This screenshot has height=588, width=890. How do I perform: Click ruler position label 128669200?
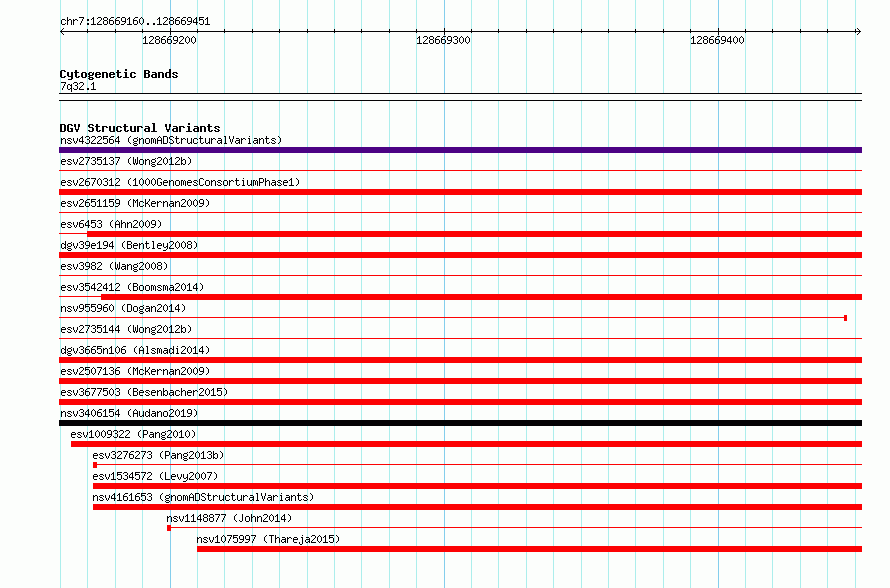pyautogui.click(x=169, y=40)
